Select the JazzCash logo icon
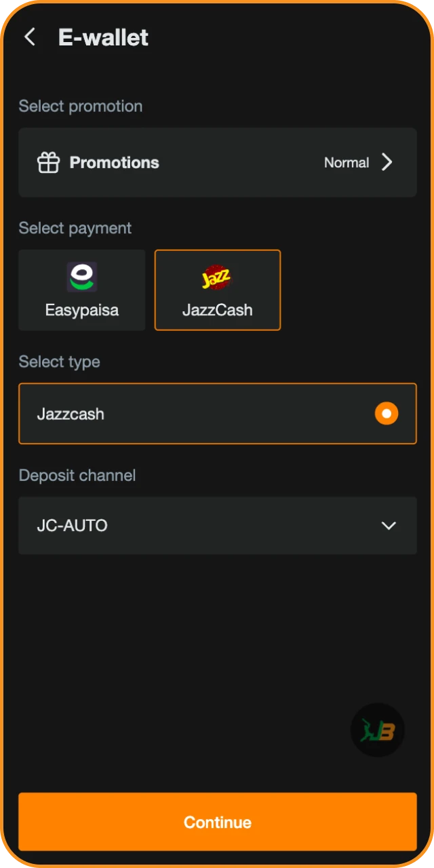The image size is (434, 868). tap(217, 277)
